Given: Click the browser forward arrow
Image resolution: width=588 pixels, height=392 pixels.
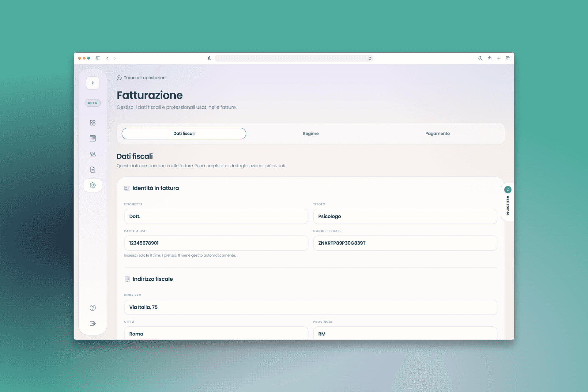Looking at the screenshot, I should [x=115, y=58].
